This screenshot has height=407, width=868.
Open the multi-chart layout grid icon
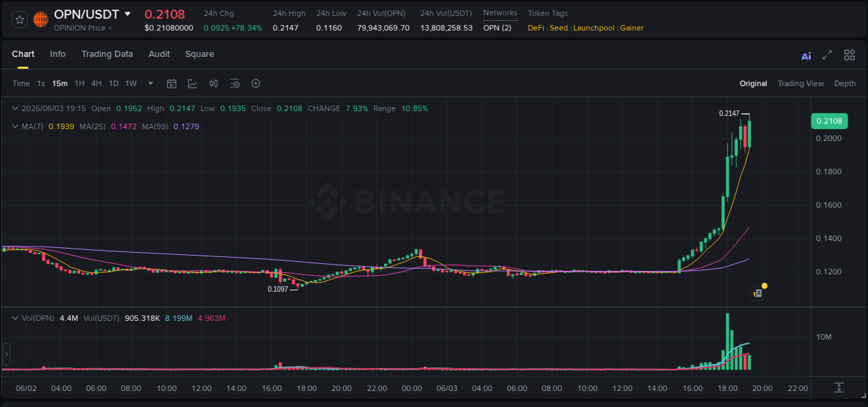pyautogui.click(x=849, y=55)
